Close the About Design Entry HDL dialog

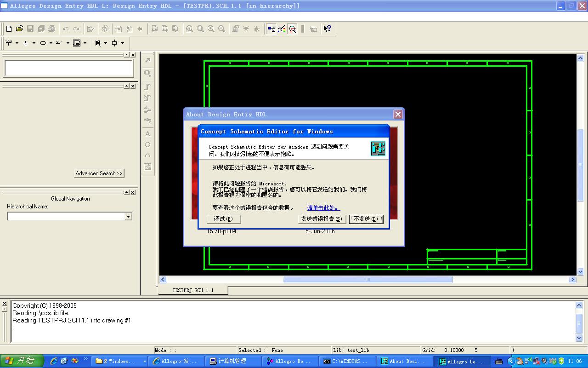(x=398, y=114)
